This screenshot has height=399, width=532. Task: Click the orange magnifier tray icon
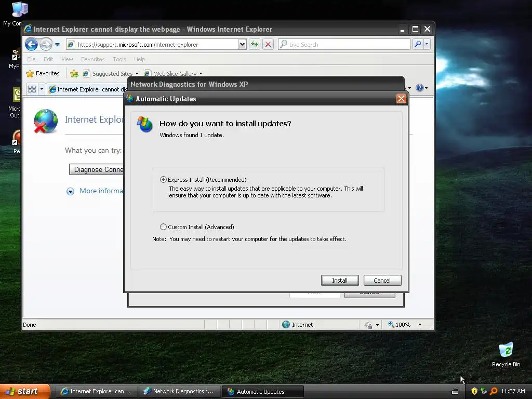click(x=494, y=391)
